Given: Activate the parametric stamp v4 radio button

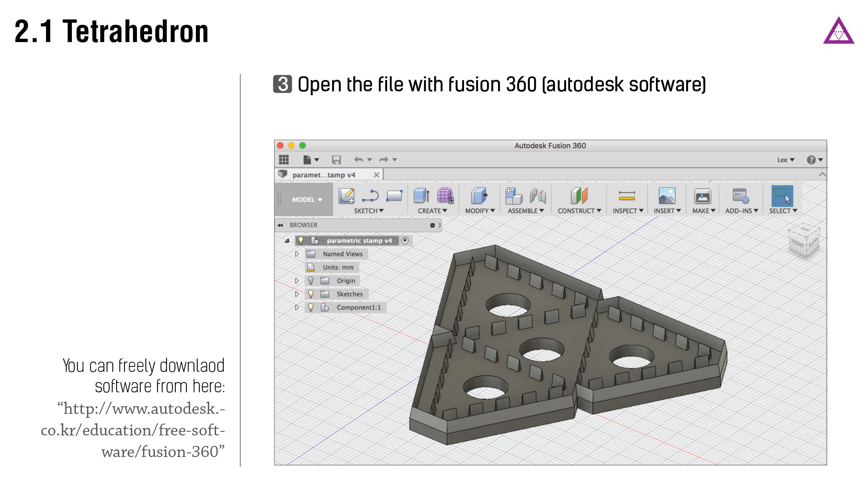Looking at the screenshot, I should pyautogui.click(x=405, y=241).
